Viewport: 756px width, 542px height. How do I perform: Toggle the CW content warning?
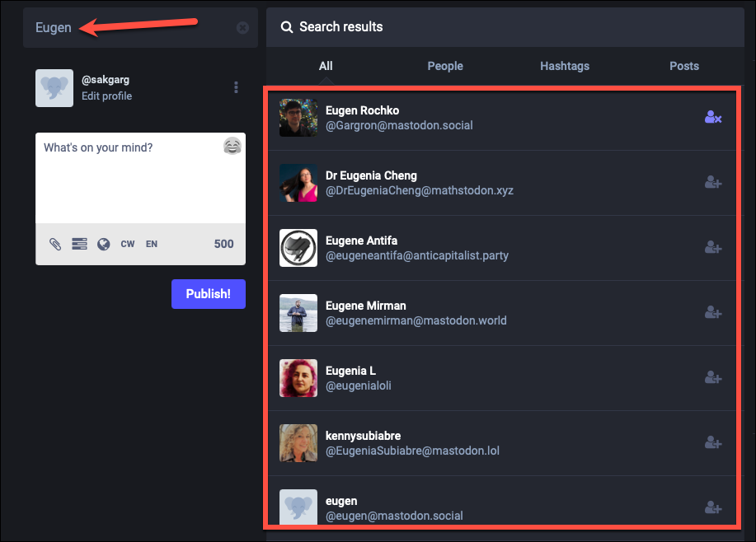coord(128,245)
